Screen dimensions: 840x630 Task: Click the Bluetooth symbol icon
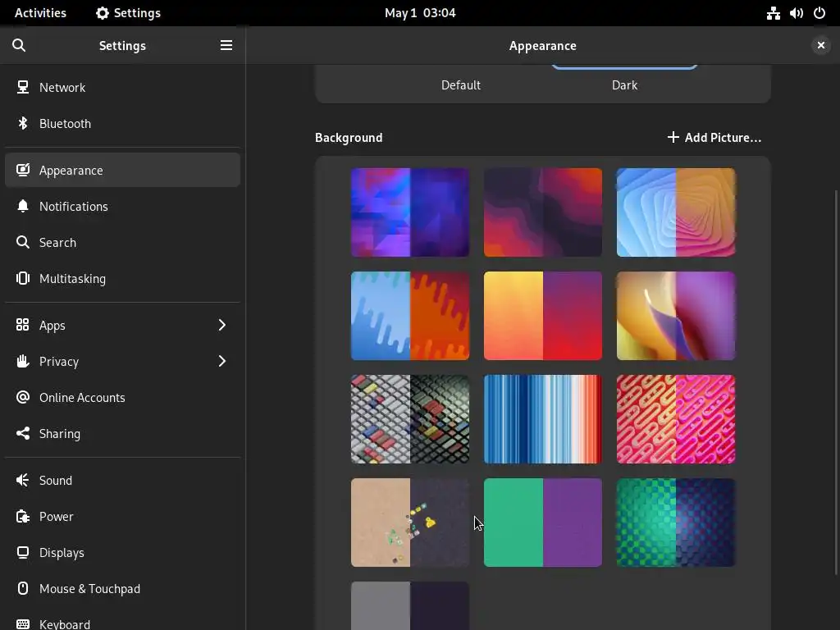[22, 123]
